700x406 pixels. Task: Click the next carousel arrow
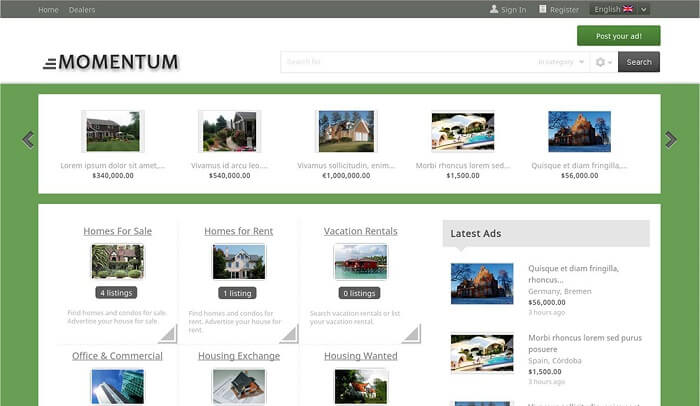click(x=671, y=140)
